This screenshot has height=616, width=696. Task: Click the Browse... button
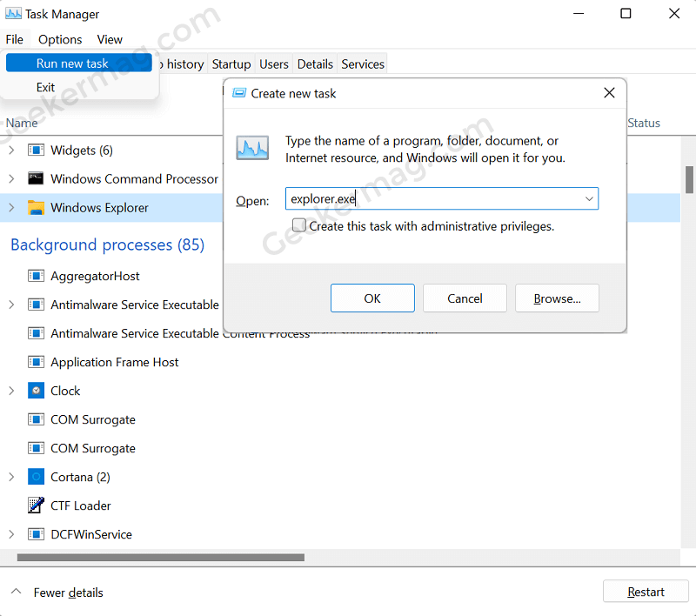557,298
